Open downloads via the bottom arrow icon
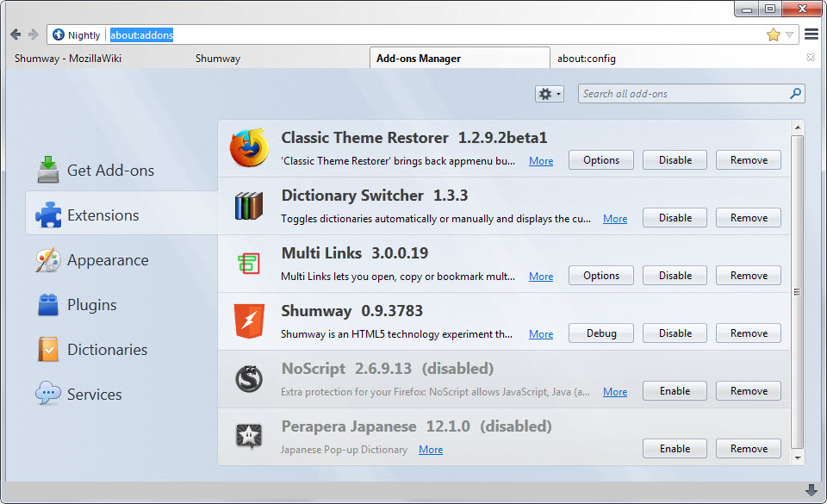This screenshot has height=504, width=827. click(811, 490)
